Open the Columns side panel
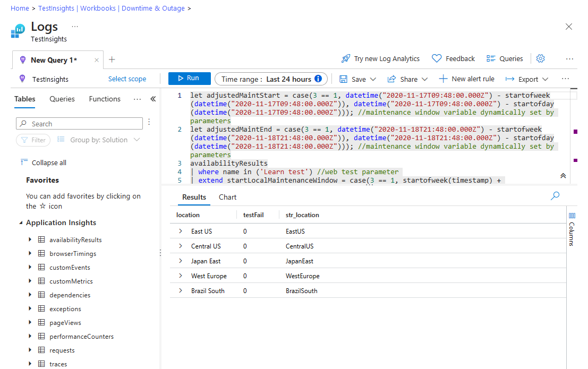The image size is (588, 369). tap(572, 229)
